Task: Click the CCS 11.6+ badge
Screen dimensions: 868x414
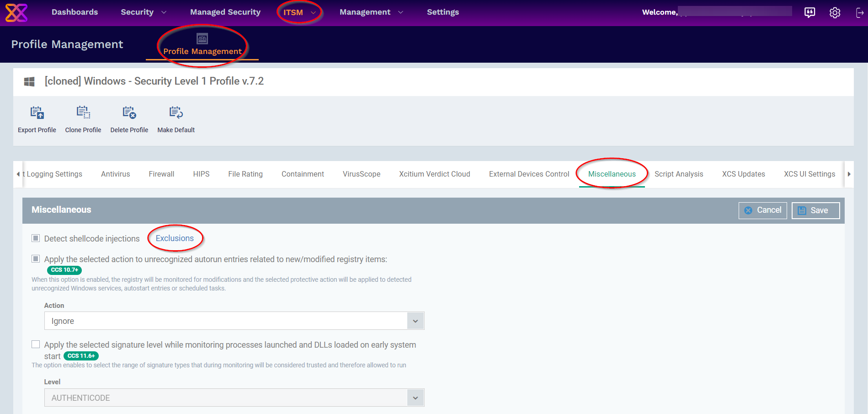Action: [x=81, y=356]
